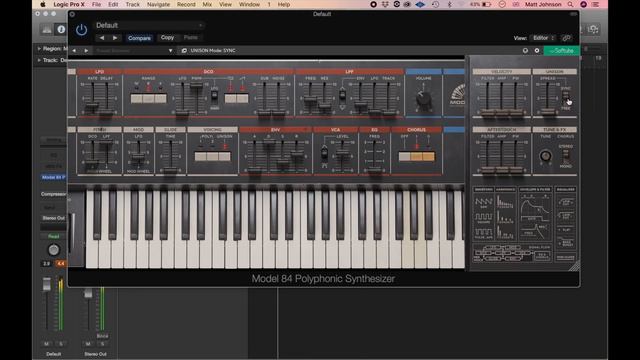
Task: Adjust the DCO PWM slider
Action: pos(196,86)
